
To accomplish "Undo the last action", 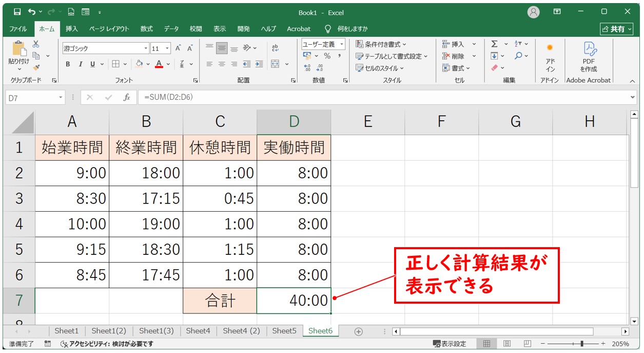I will click(x=32, y=11).
